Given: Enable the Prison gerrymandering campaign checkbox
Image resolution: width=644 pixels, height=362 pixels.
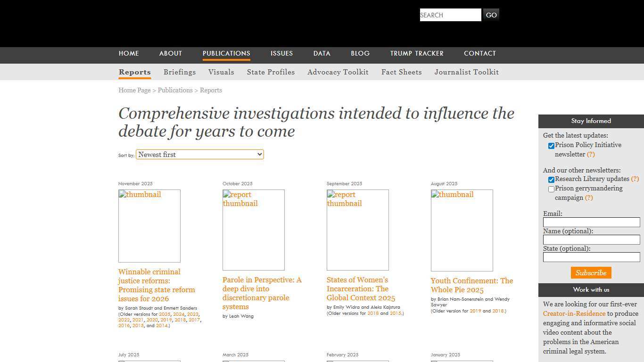Looking at the screenshot, I should point(551,189).
